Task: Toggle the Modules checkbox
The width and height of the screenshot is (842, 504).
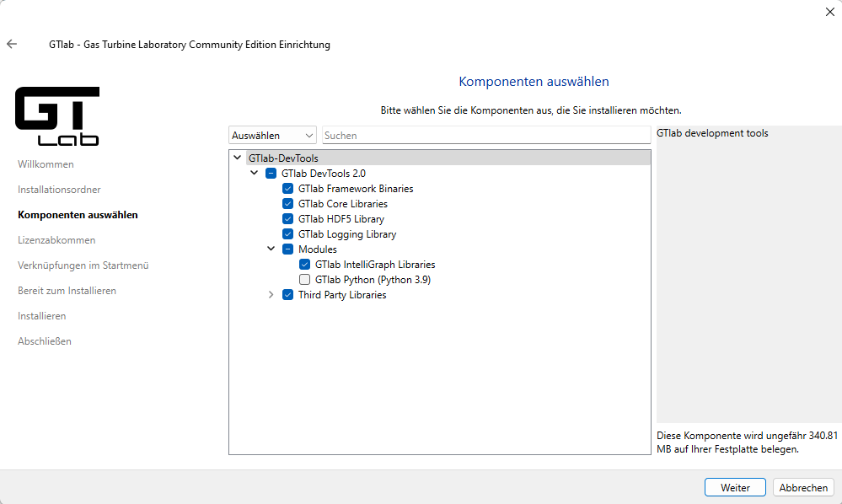Action: tap(287, 249)
